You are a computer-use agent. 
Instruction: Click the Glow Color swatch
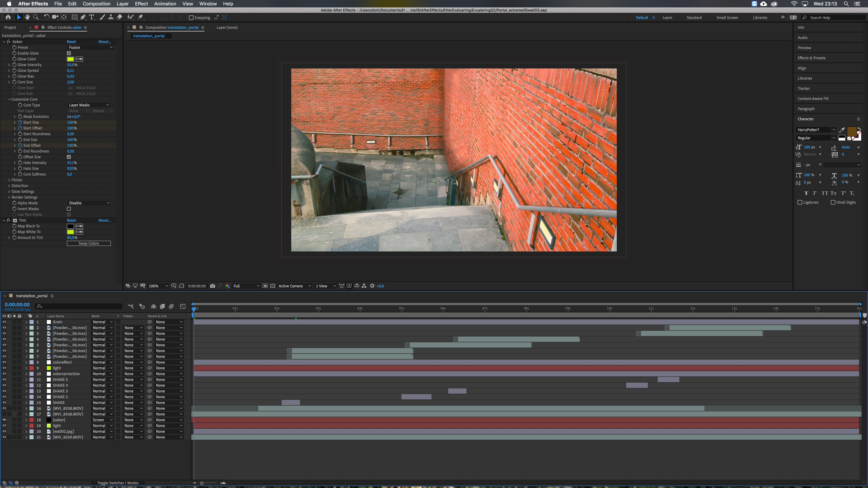click(70, 59)
